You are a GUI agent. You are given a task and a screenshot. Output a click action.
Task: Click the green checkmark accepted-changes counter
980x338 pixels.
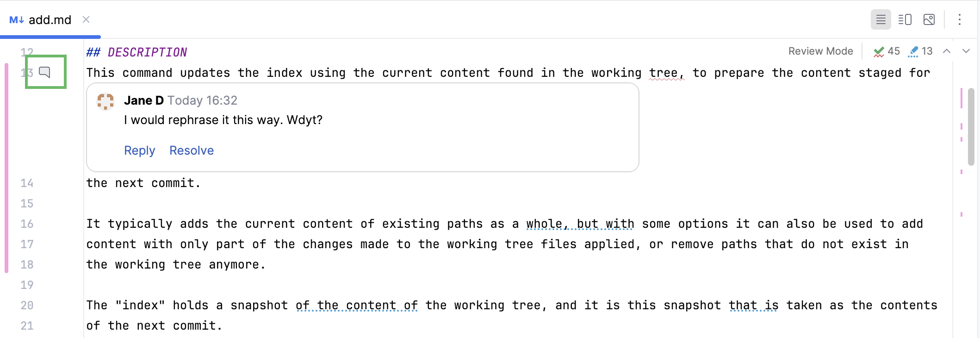pos(885,51)
